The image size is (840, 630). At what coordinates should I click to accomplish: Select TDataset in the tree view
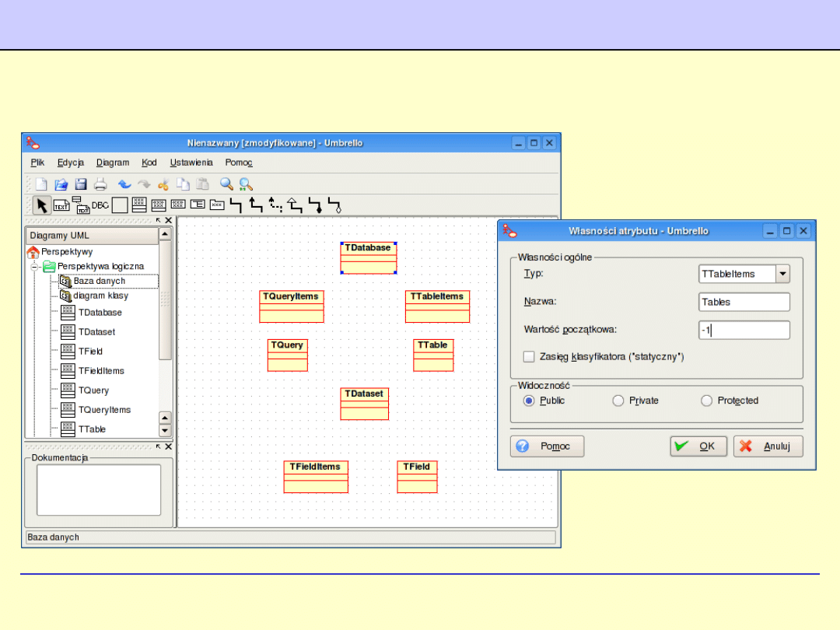96,332
